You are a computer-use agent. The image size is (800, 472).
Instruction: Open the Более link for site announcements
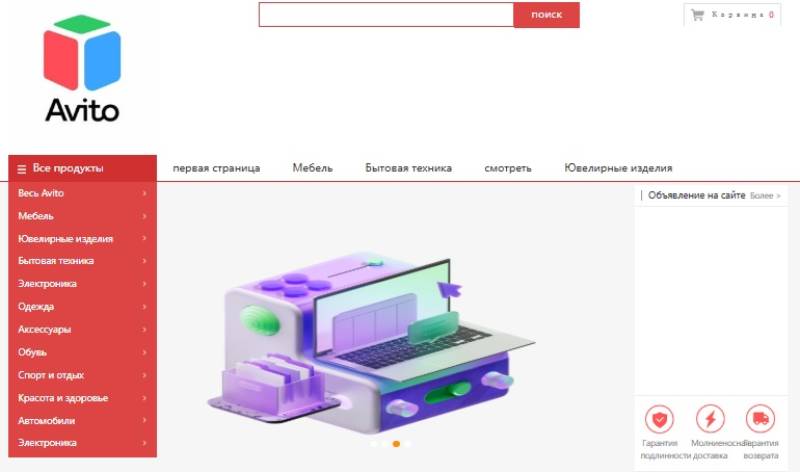765,196
